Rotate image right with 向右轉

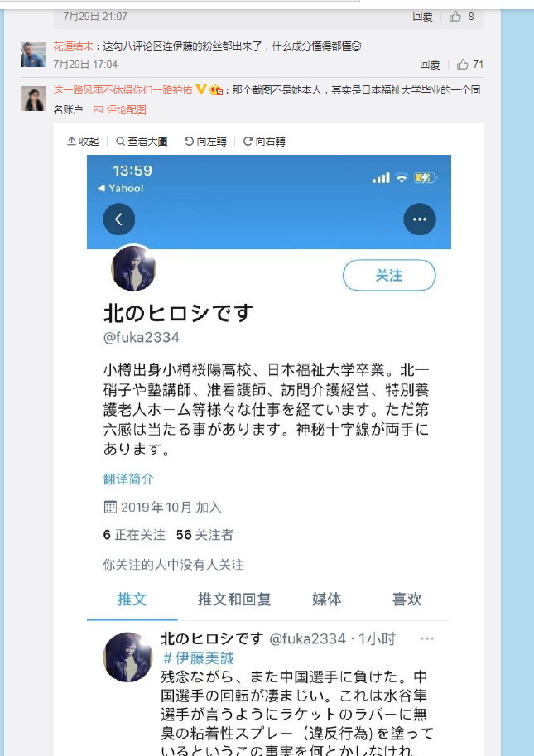264,142
